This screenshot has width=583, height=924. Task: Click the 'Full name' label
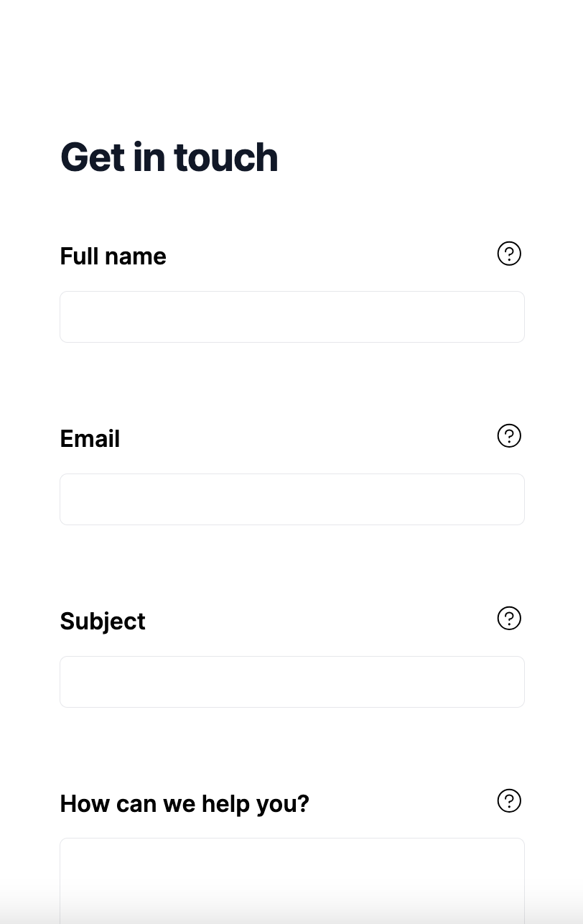coord(113,257)
